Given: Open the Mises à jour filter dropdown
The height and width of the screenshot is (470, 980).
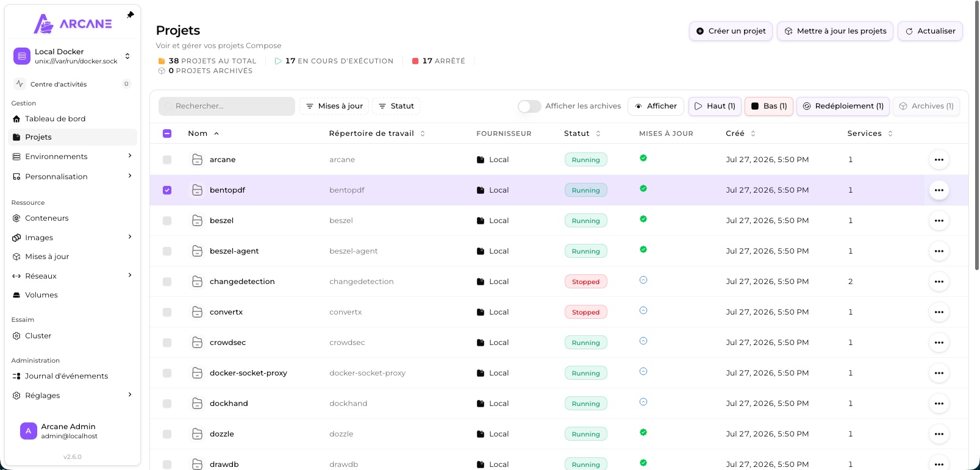Looking at the screenshot, I should click(334, 106).
